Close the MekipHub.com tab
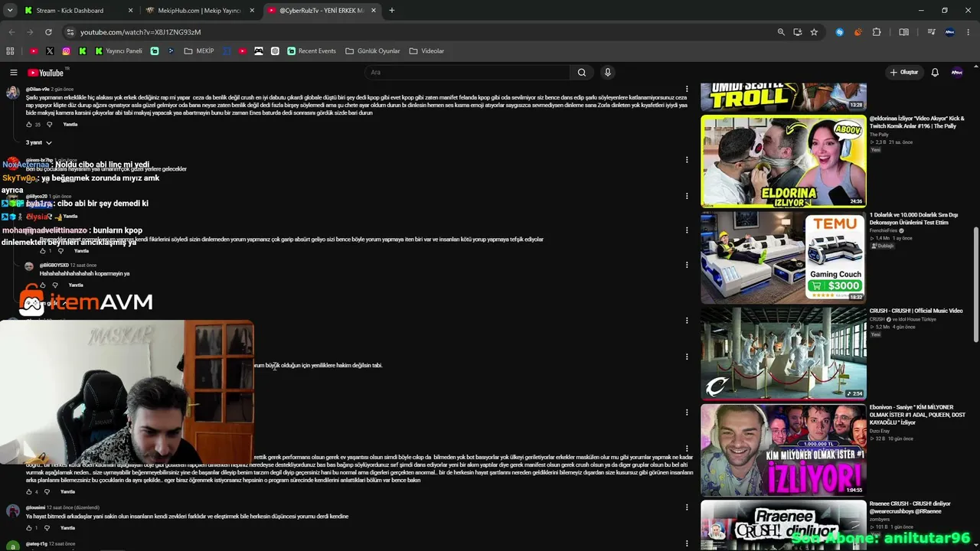Viewport: 980px width, 551px height. [x=252, y=11]
